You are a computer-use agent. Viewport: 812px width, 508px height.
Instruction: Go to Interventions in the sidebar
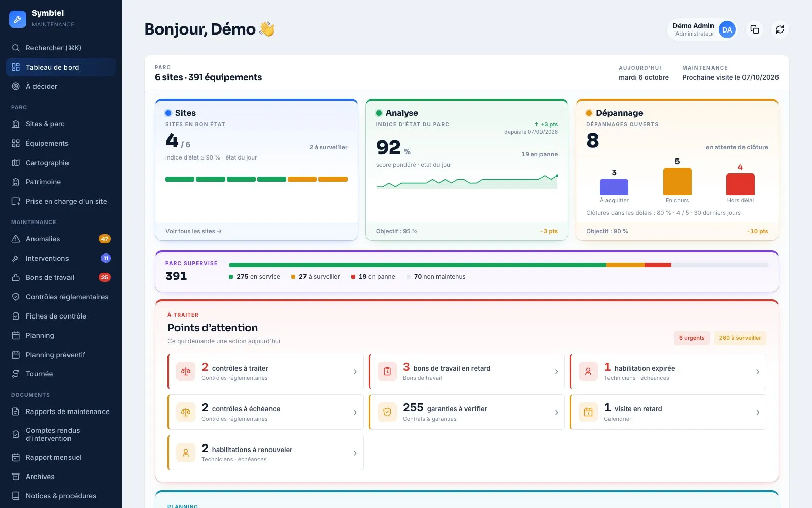[x=61, y=258]
